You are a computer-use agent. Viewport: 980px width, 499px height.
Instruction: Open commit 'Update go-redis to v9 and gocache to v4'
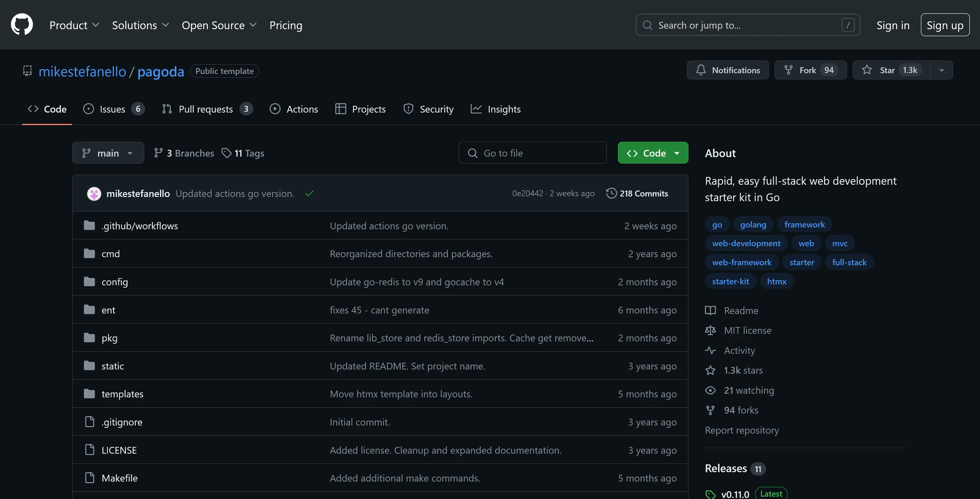pos(417,282)
